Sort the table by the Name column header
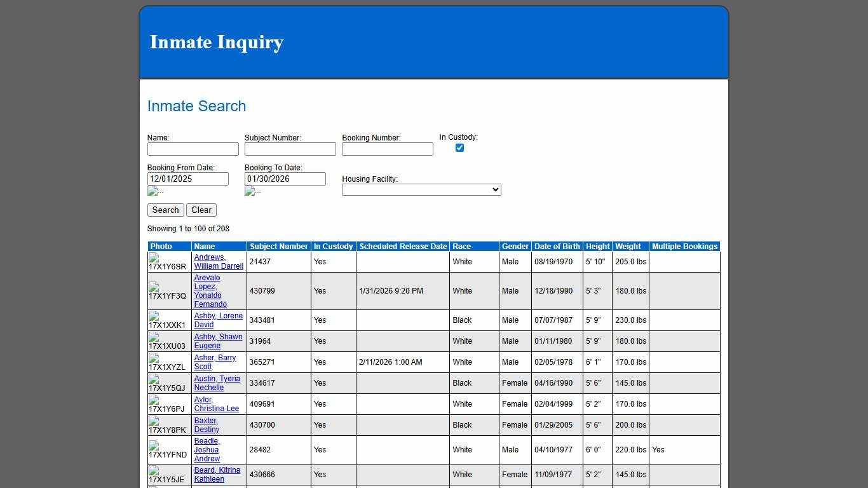This screenshot has width=868, height=488. pyautogui.click(x=204, y=246)
